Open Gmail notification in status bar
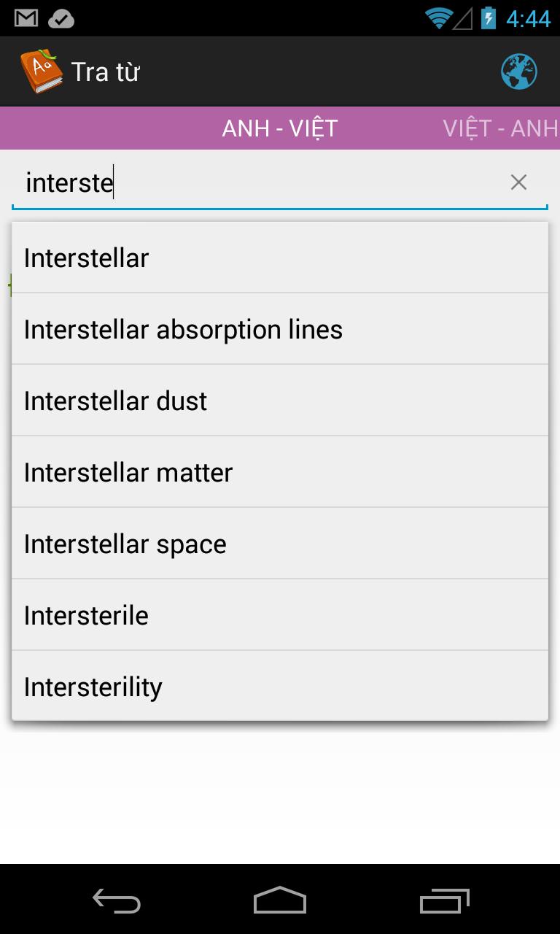This screenshot has height=934, width=560. tap(26, 18)
